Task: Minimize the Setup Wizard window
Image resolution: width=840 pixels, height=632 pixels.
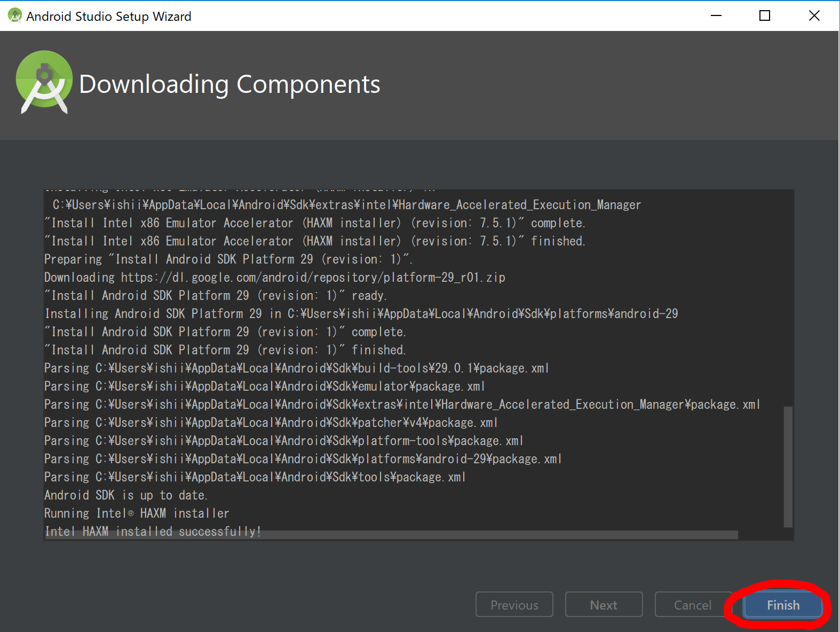Action: [716, 16]
